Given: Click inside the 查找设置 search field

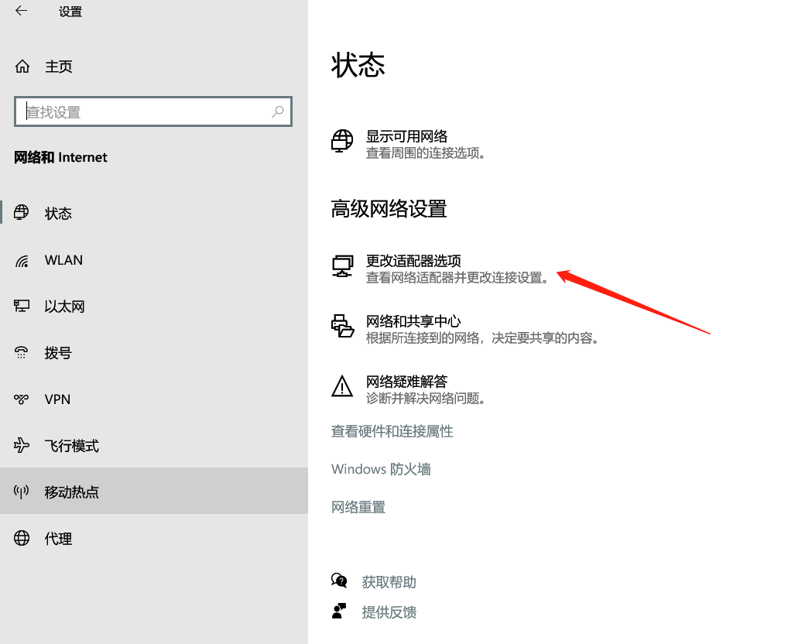Looking at the screenshot, I should pos(153,111).
